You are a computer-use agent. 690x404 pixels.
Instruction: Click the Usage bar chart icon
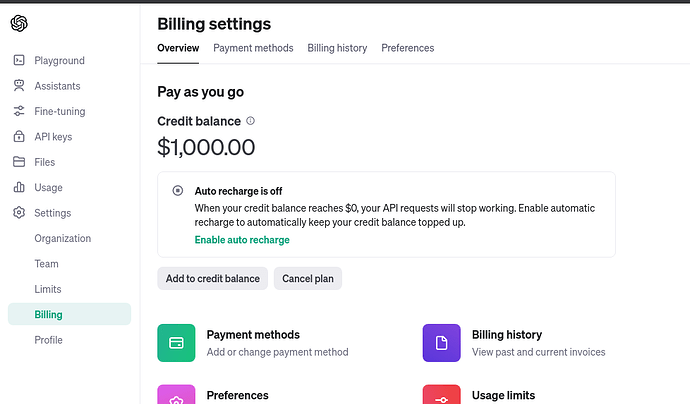coord(19,187)
